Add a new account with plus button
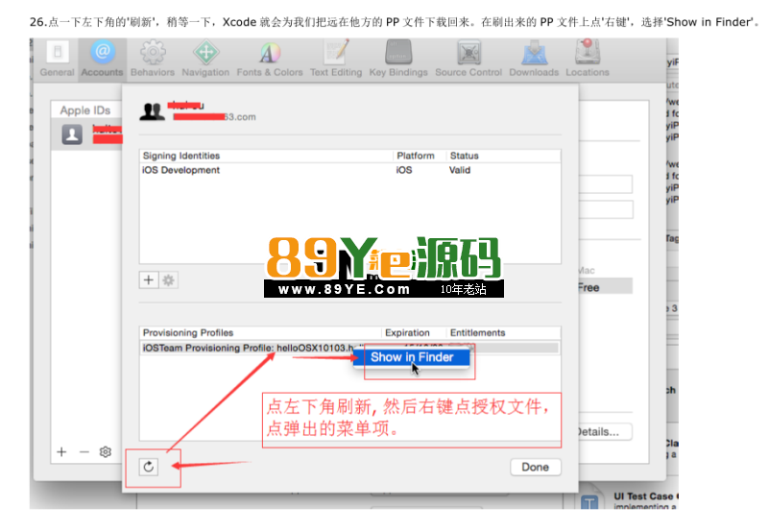Image resolution: width=768 pixels, height=532 pixels. tap(61, 451)
